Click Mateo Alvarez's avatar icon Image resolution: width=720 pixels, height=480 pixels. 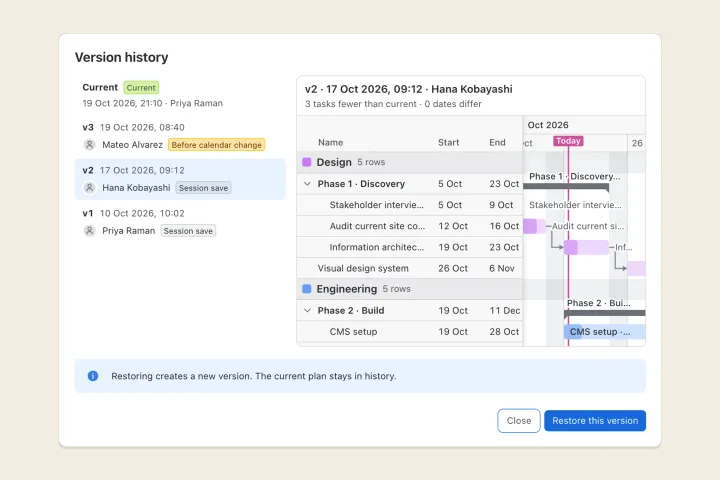[x=90, y=145]
